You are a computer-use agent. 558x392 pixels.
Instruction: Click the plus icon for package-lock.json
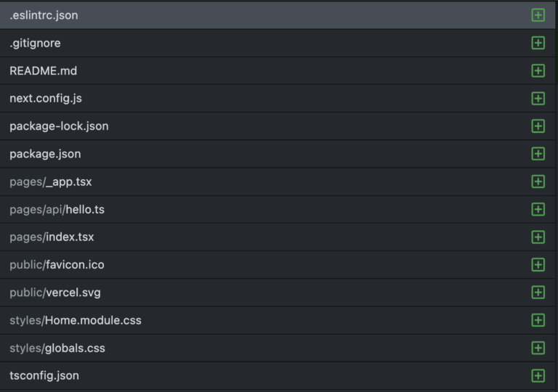pos(538,126)
